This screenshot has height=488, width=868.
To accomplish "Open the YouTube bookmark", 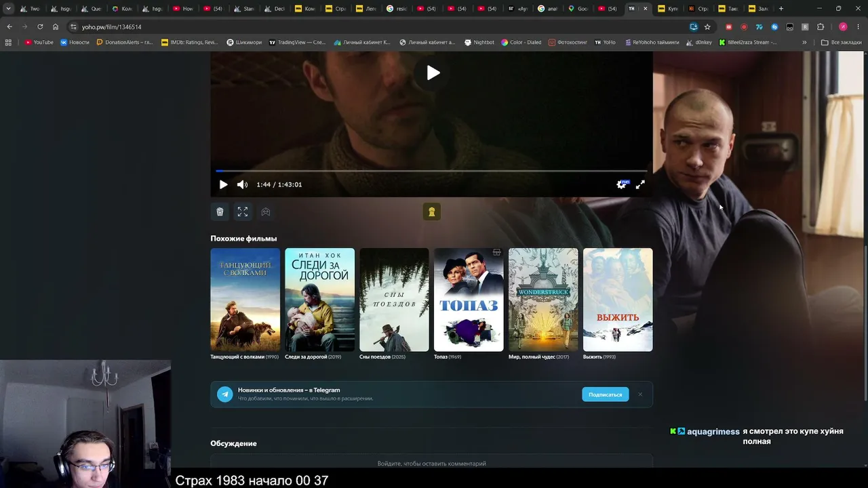I will (39, 42).
